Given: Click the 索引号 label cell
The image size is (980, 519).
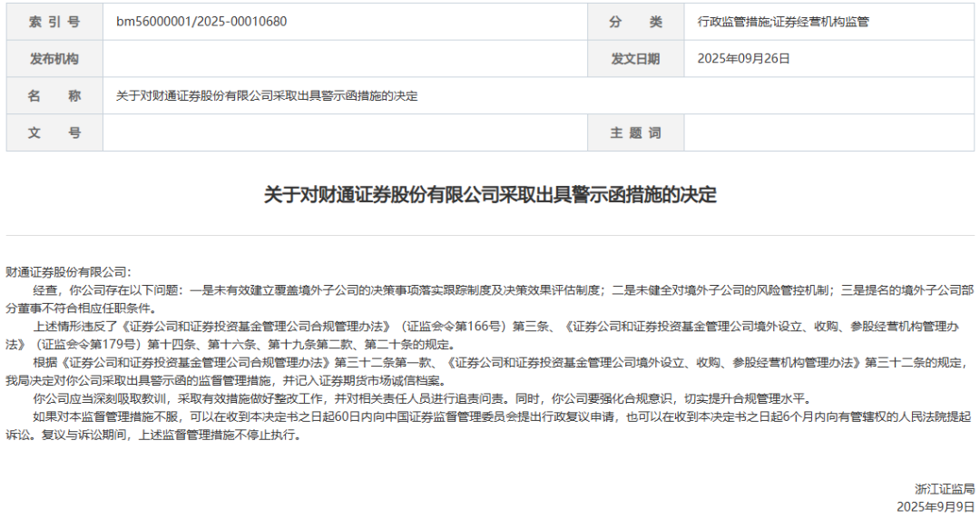Looking at the screenshot, I should [x=54, y=22].
